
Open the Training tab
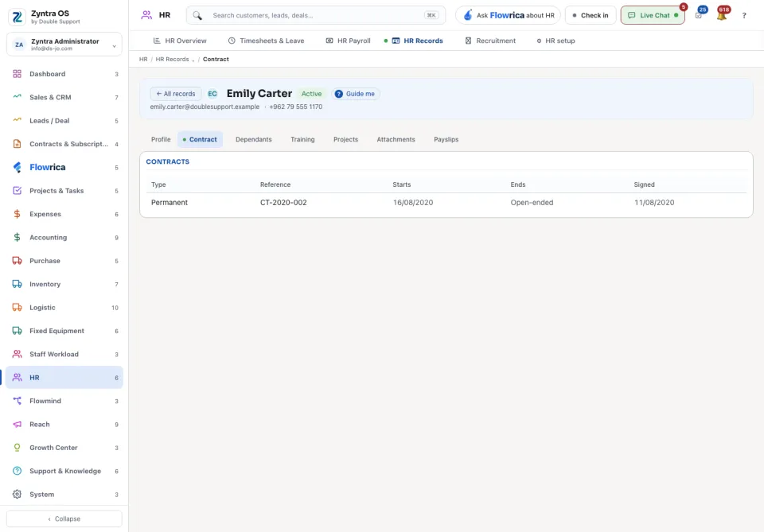tap(302, 140)
